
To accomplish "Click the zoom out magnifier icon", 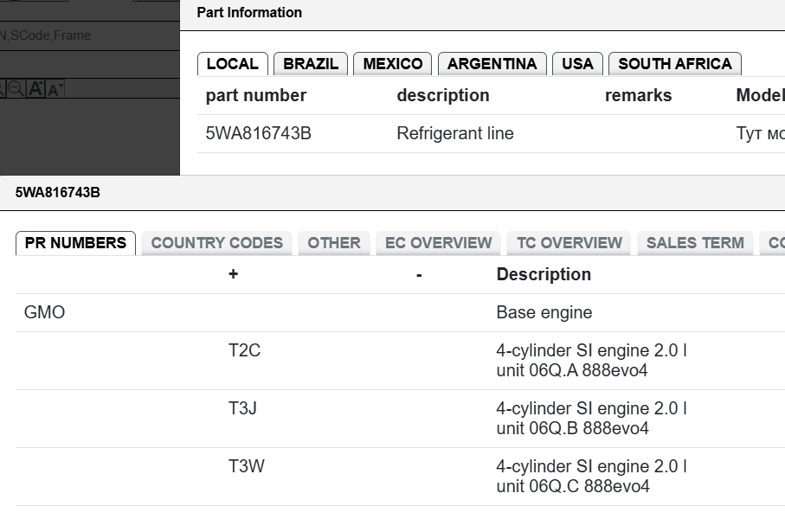I will pos(16,88).
